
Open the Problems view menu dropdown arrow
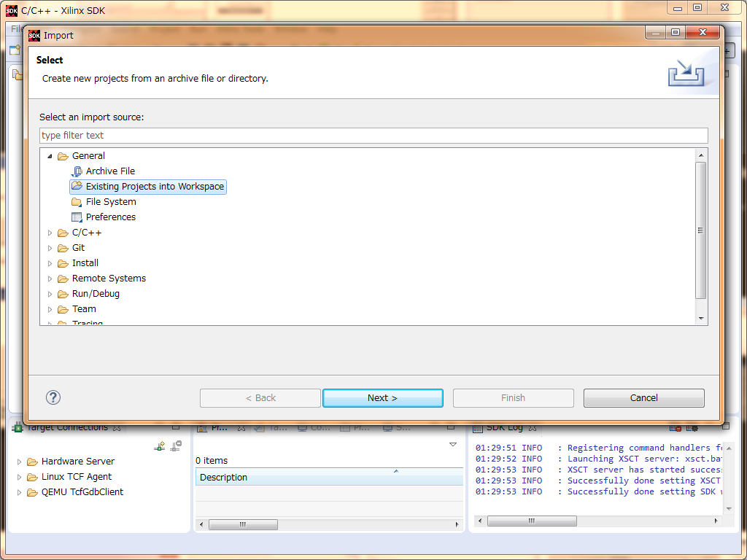(x=453, y=445)
